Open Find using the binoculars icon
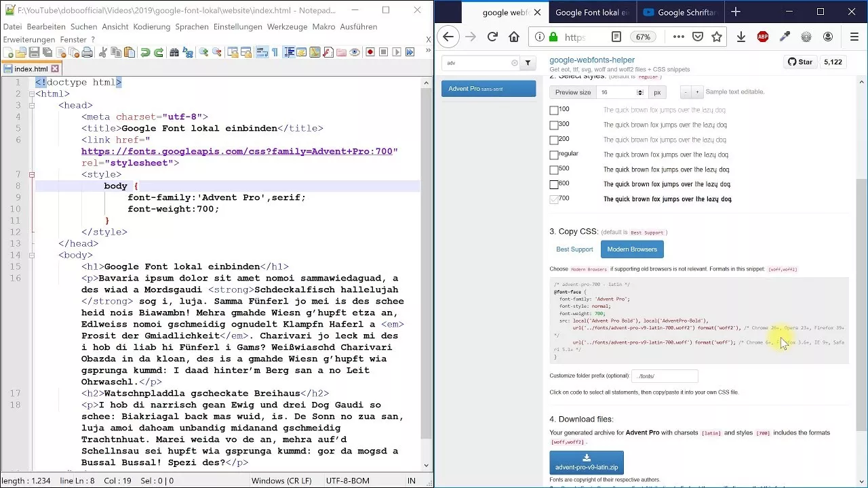Screen dimensions: 868x488 [x=174, y=52]
